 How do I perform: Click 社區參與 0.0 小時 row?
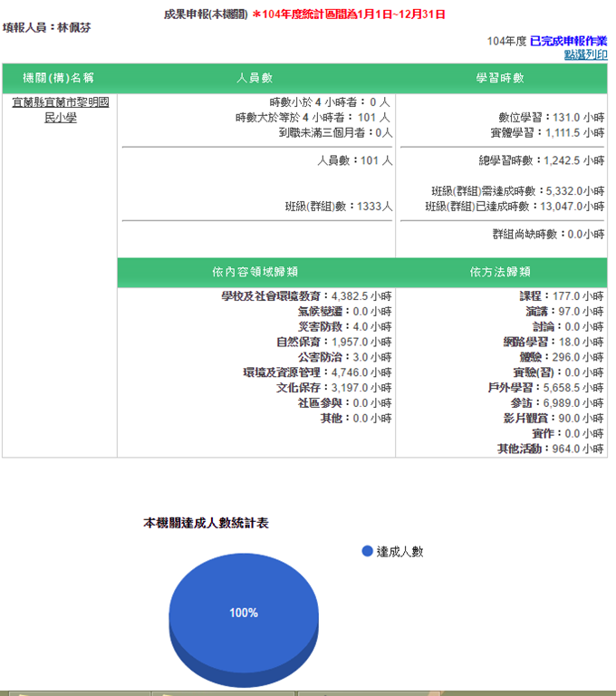pyautogui.click(x=345, y=402)
